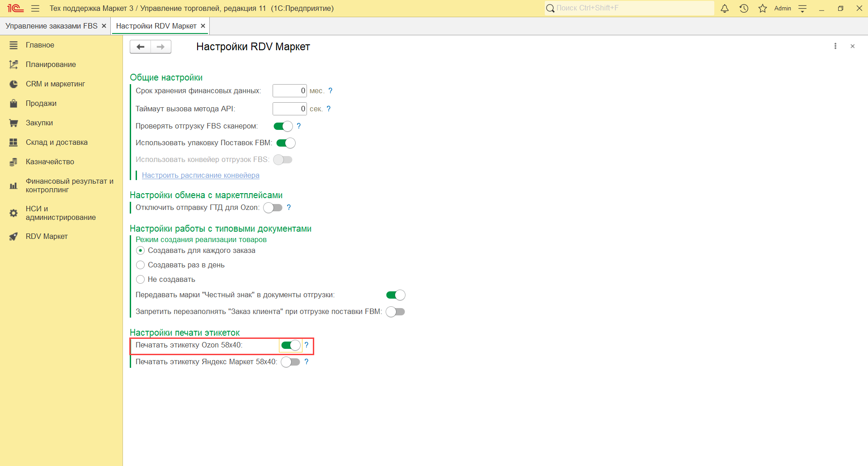Image resolution: width=868 pixels, height=466 pixels.
Task: Close the Настройки RDV Маркет form
Action: click(853, 46)
